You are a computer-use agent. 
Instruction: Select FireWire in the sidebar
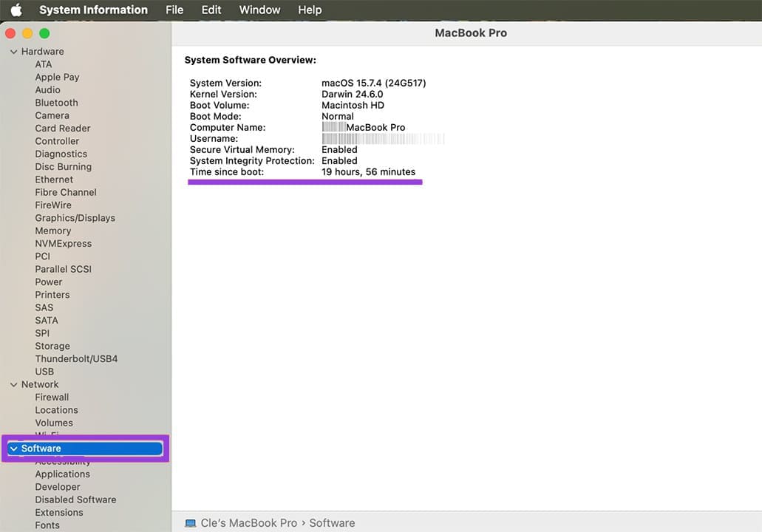point(53,205)
